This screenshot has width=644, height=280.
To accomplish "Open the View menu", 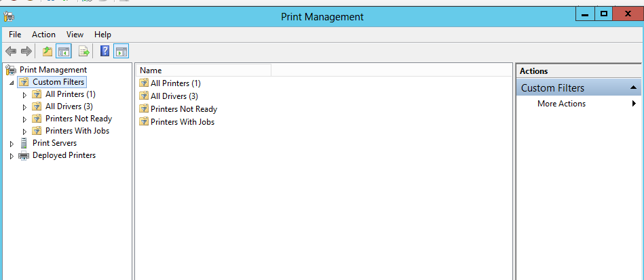I will point(75,35).
